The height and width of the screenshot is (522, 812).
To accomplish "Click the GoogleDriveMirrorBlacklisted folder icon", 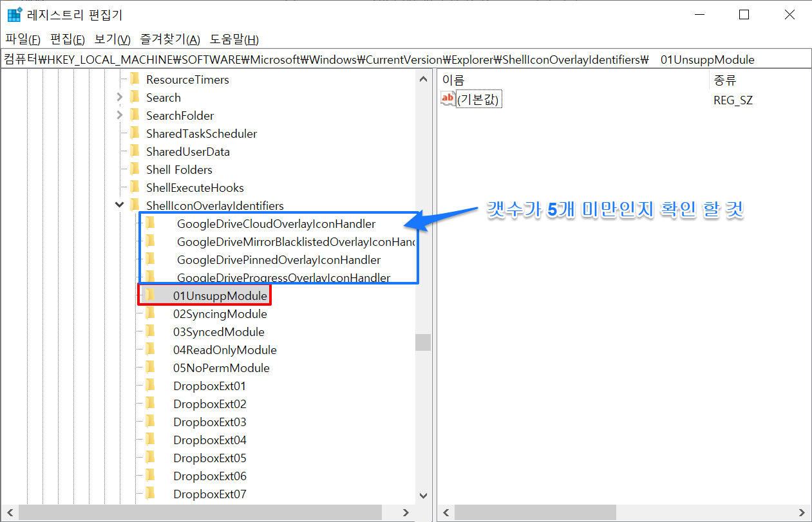I will point(150,241).
